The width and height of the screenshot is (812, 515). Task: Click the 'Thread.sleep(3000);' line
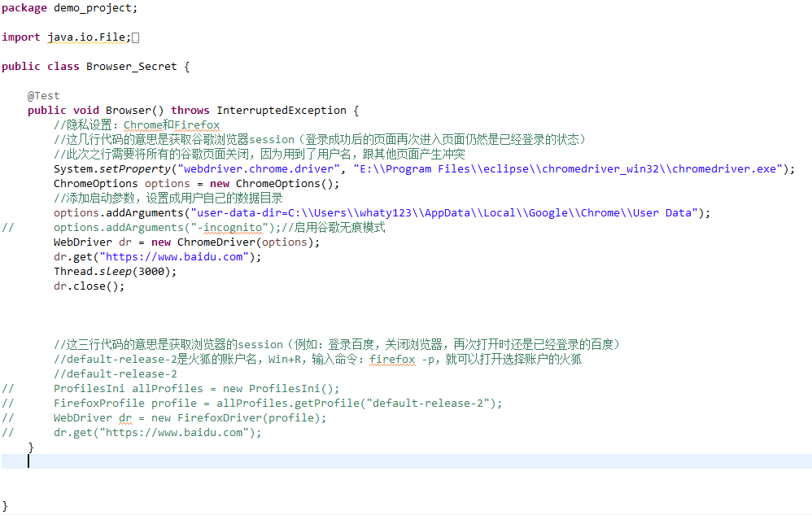[x=115, y=272]
